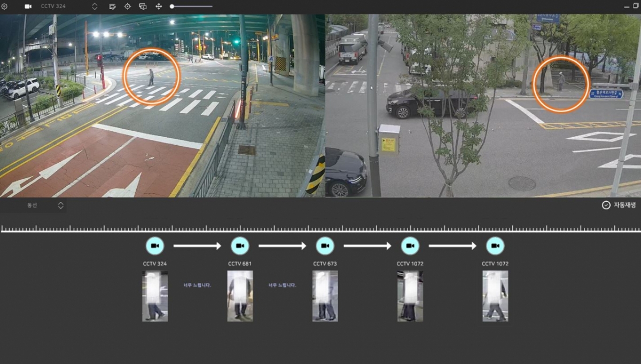Activate the four-arrow move tool
641x364 pixels.
point(159,6)
